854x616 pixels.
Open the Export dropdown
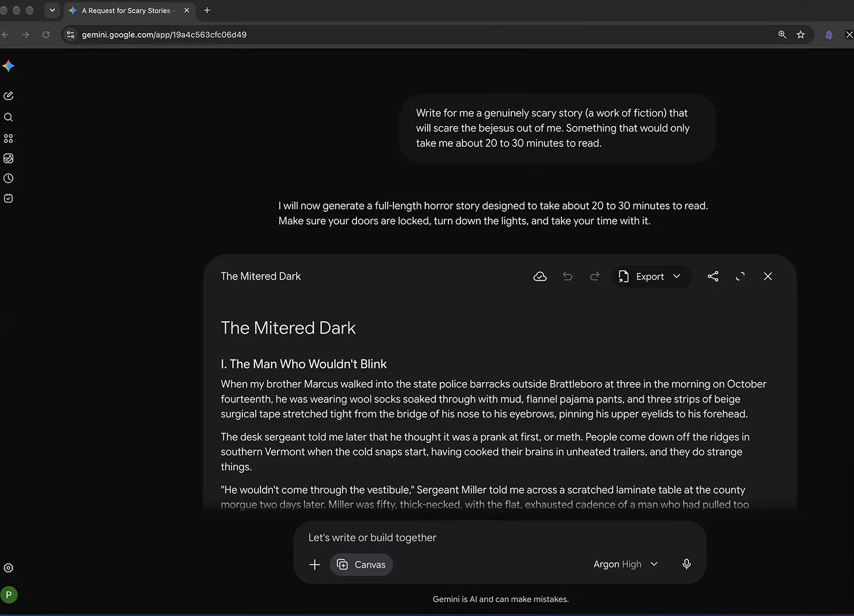click(650, 277)
